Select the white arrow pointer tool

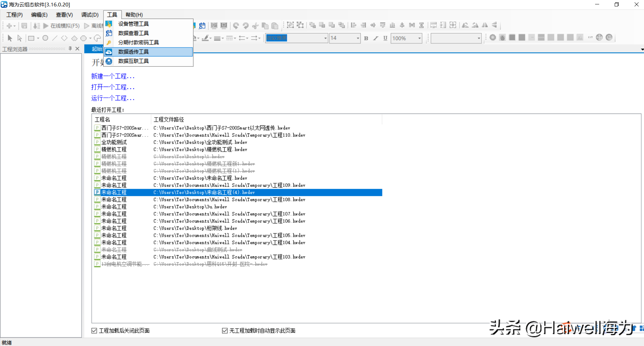(20, 38)
